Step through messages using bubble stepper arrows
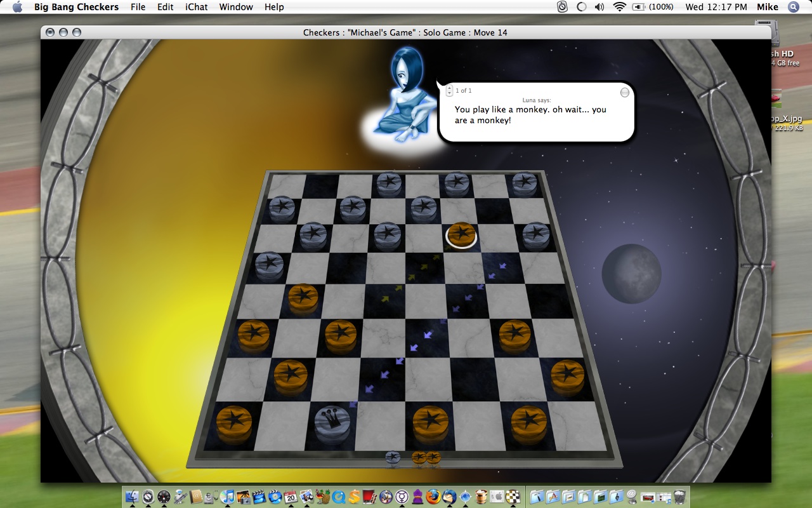Viewport: 812px width, 508px height. 449,91
